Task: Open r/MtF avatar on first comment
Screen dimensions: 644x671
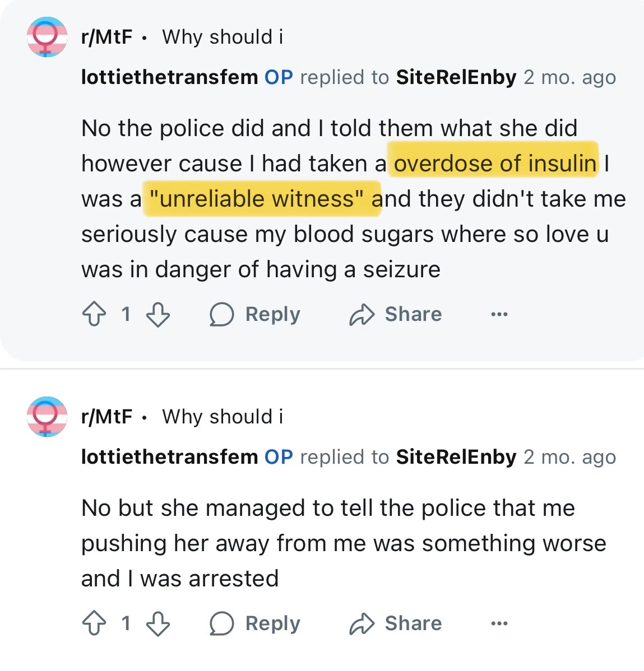Action: point(47,37)
